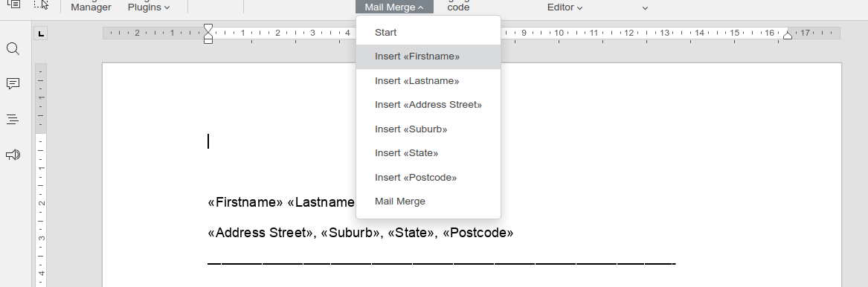Screen dimensions: 868x287
Task: Open the Search panel icon in sidebar
Action: pyautogui.click(x=13, y=48)
